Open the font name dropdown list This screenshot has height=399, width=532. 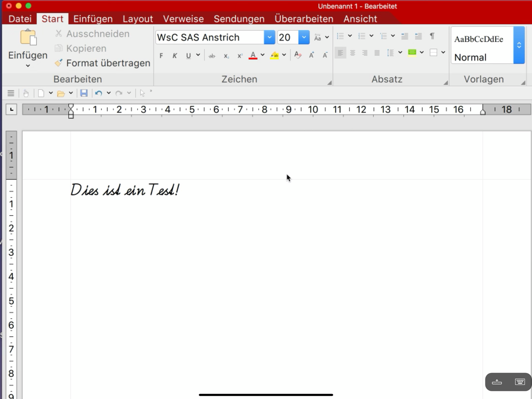pyautogui.click(x=269, y=37)
